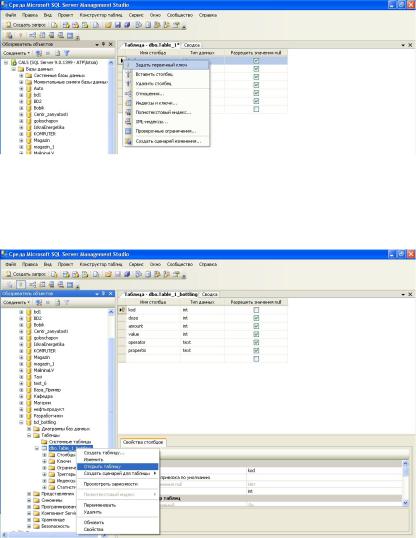Click the database icon next to 'Auto'

click(x=29, y=89)
